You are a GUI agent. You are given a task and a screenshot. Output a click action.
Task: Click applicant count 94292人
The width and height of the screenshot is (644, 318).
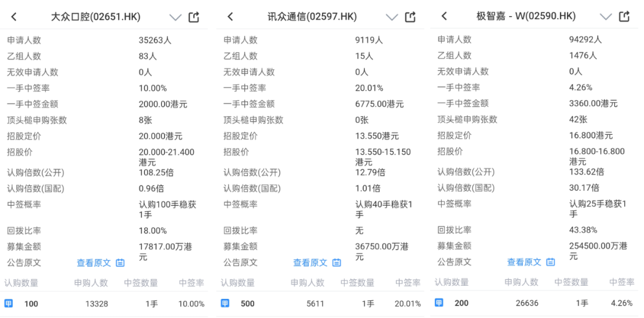[586, 39]
